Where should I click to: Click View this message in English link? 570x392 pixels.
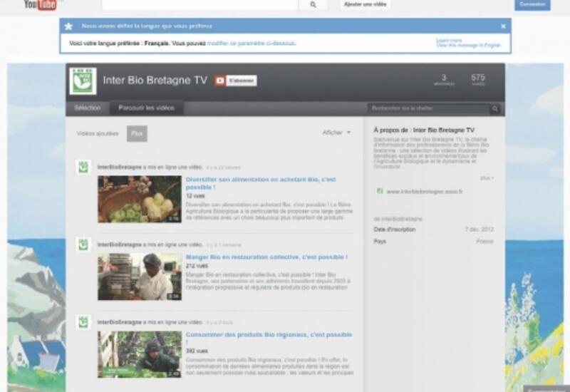pyautogui.click(x=468, y=46)
